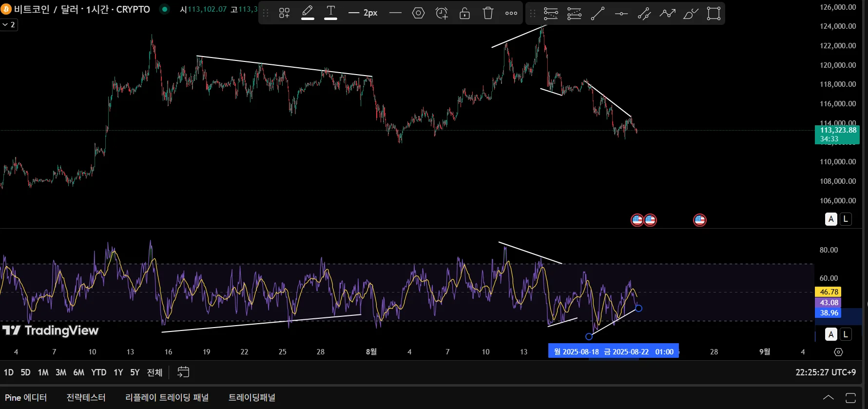Image resolution: width=868 pixels, height=409 pixels.
Task: Add alert with the alarm clock icon
Action: click(442, 13)
